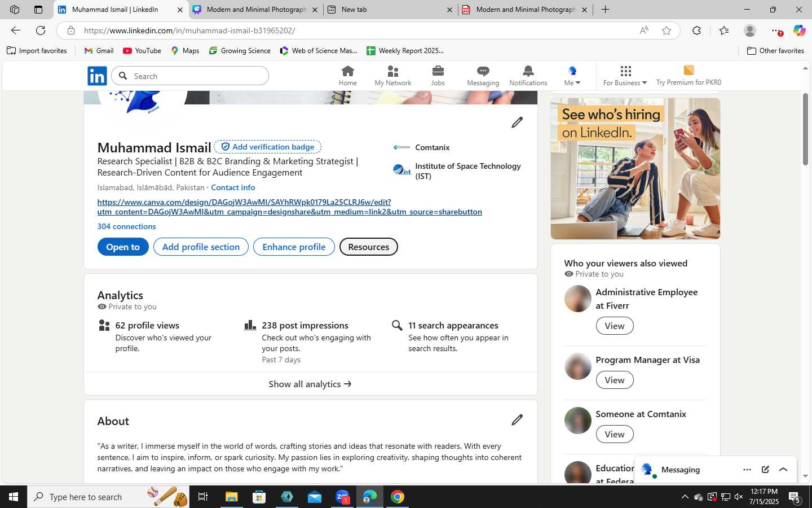812x508 pixels.
Task: Open Google Chrome from taskbar
Action: point(398,497)
